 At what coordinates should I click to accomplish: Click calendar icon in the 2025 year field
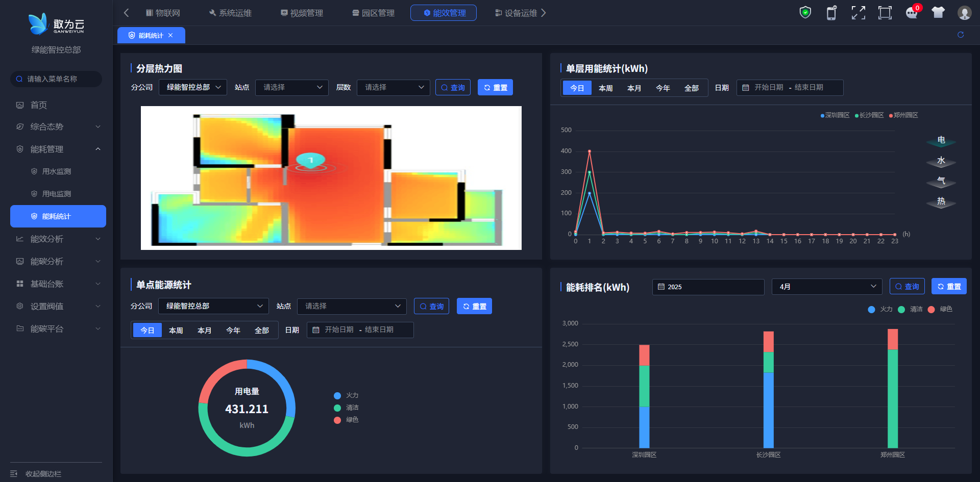[661, 287]
